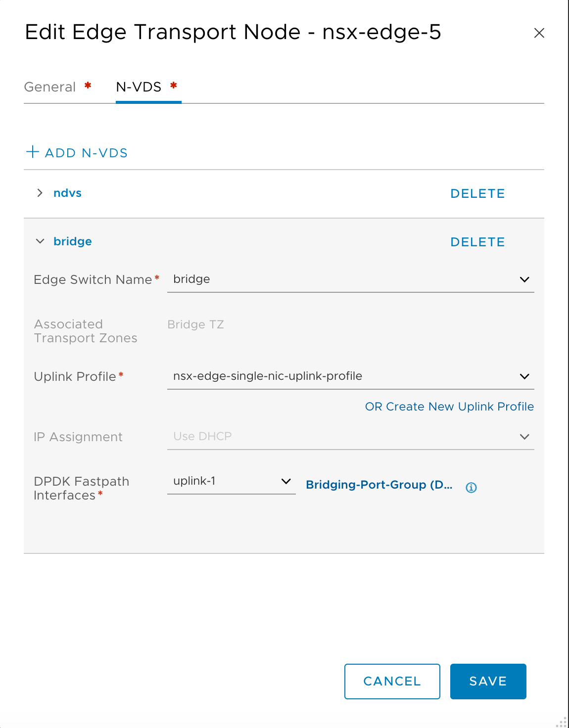Click the info icon beside Bridging-Port-Group

click(471, 488)
